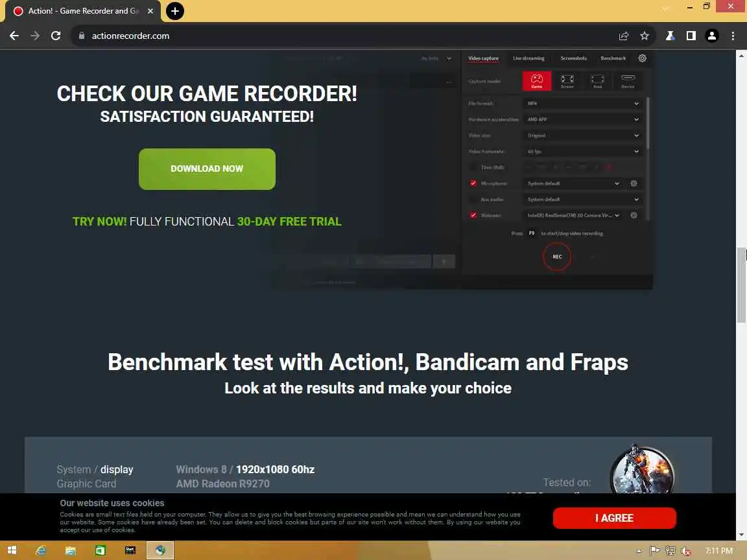Bookmark this page with the star
This screenshot has height=560, width=747.
click(645, 36)
